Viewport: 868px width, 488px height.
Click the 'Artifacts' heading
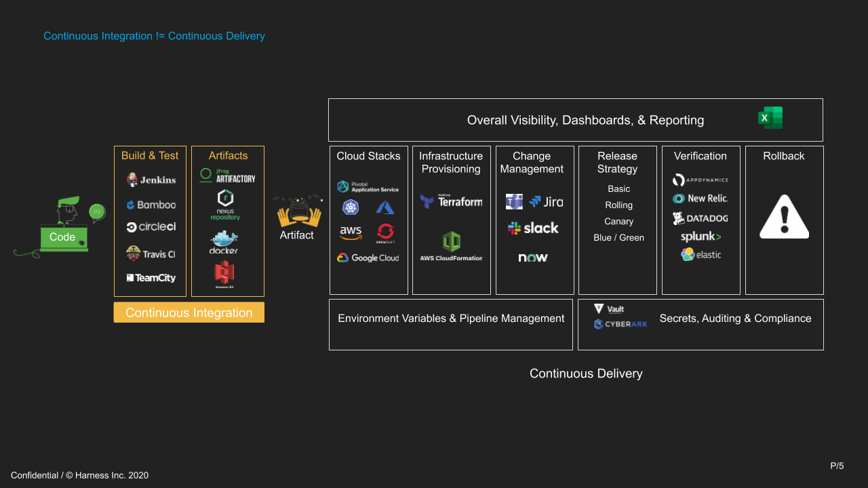point(228,155)
